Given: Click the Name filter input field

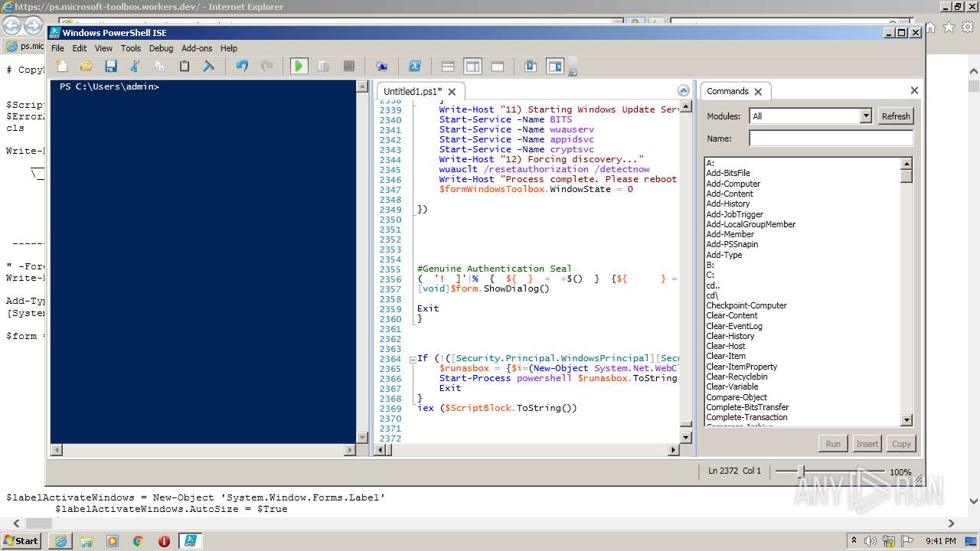Looking at the screenshot, I should (x=831, y=139).
